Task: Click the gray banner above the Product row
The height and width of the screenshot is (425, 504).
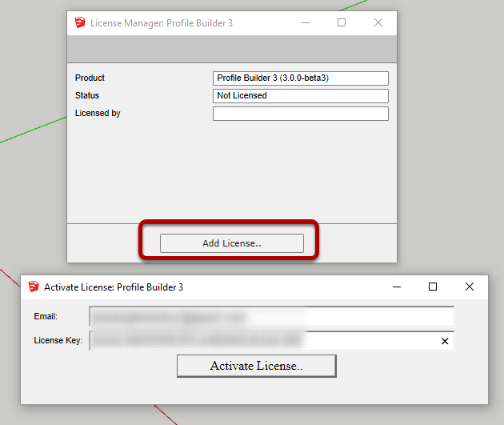Action: pyautogui.click(x=232, y=50)
